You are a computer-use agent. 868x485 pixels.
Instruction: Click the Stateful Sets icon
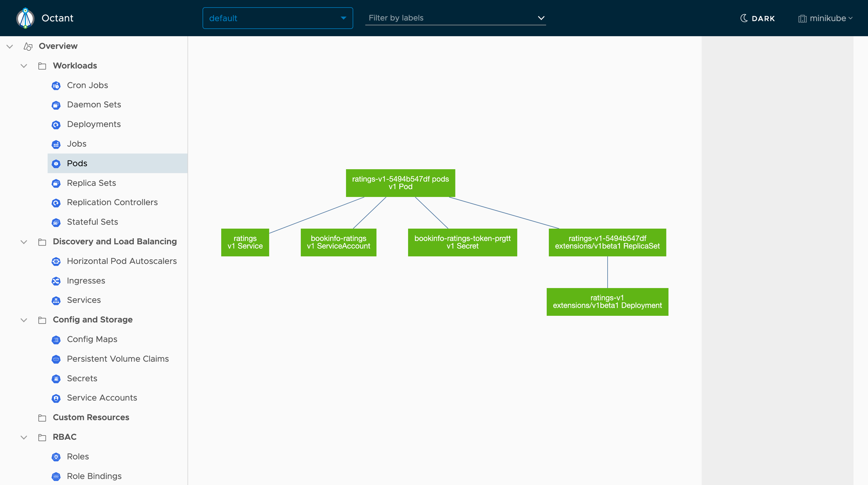[56, 222]
